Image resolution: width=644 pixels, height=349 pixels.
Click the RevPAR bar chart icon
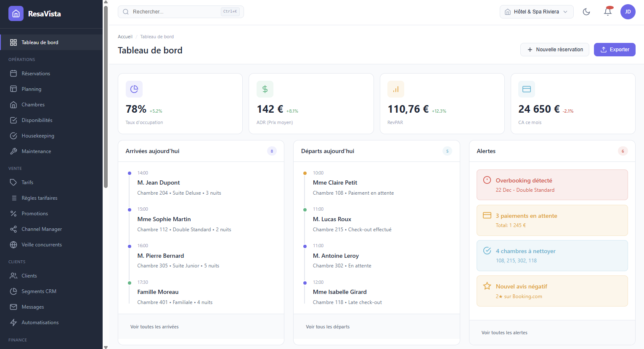[396, 89]
